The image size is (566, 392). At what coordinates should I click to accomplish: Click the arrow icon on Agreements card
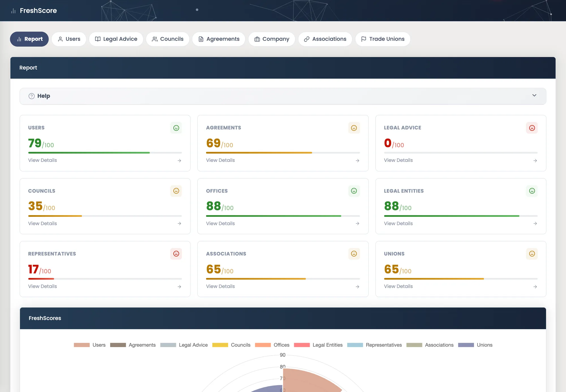click(357, 160)
